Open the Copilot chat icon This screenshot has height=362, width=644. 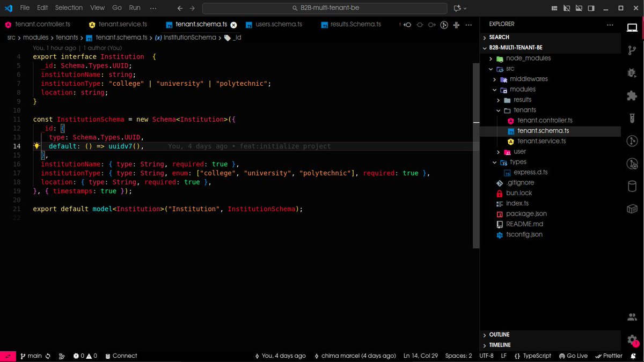pyautogui.click(x=457, y=9)
